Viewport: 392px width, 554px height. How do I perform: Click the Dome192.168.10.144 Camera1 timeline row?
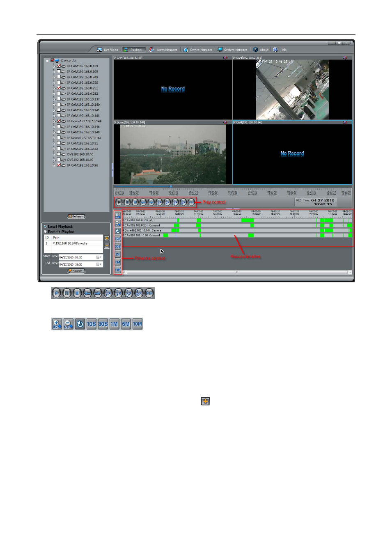(x=237, y=230)
